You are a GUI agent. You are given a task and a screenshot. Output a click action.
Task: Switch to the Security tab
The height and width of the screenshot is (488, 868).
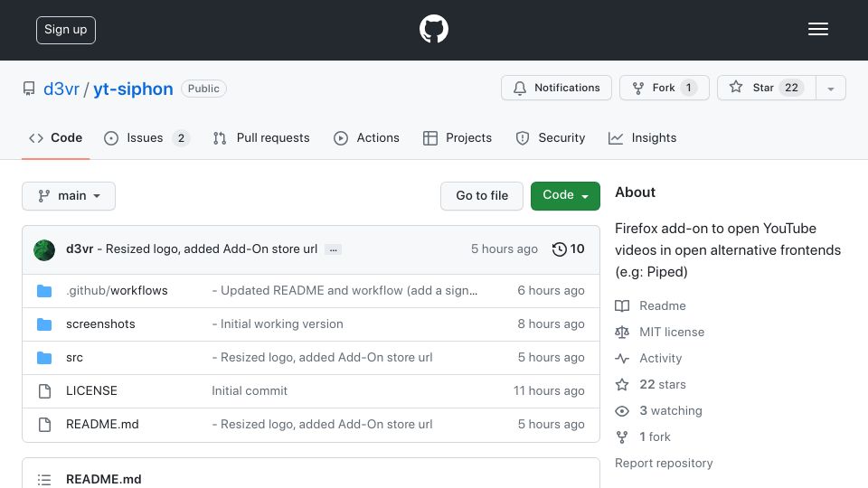(551, 137)
